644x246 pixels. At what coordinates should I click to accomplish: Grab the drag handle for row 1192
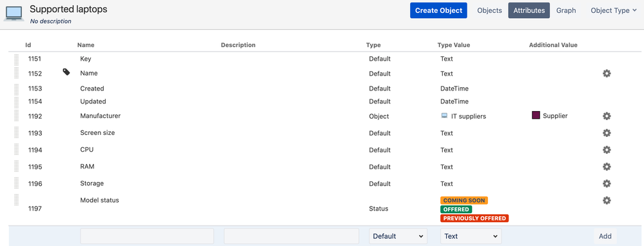point(16,116)
